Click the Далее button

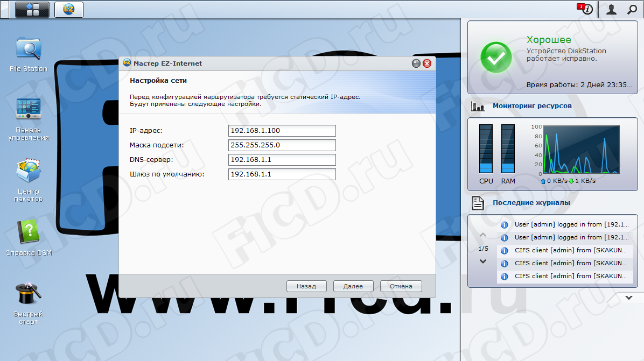[353, 286]
